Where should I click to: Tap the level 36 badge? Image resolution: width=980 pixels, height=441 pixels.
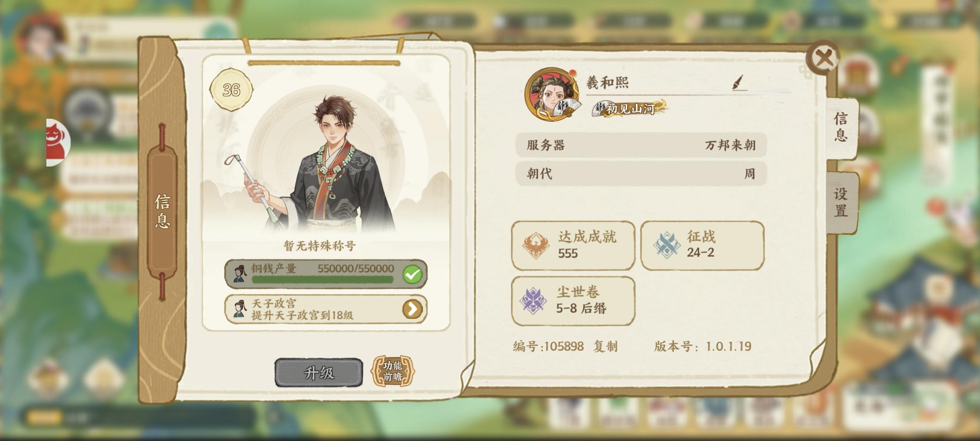(x=231, y=90)
